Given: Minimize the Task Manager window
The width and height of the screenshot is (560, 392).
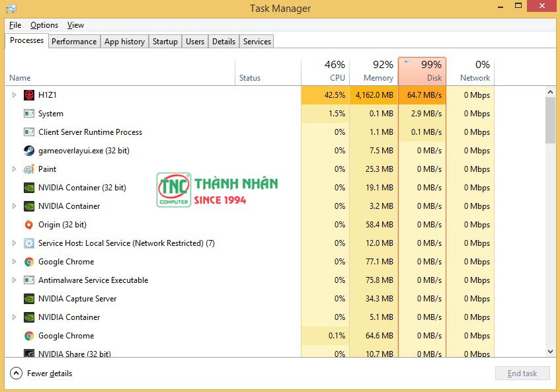Looking at the screenshot, I should [x=500, y=7].
